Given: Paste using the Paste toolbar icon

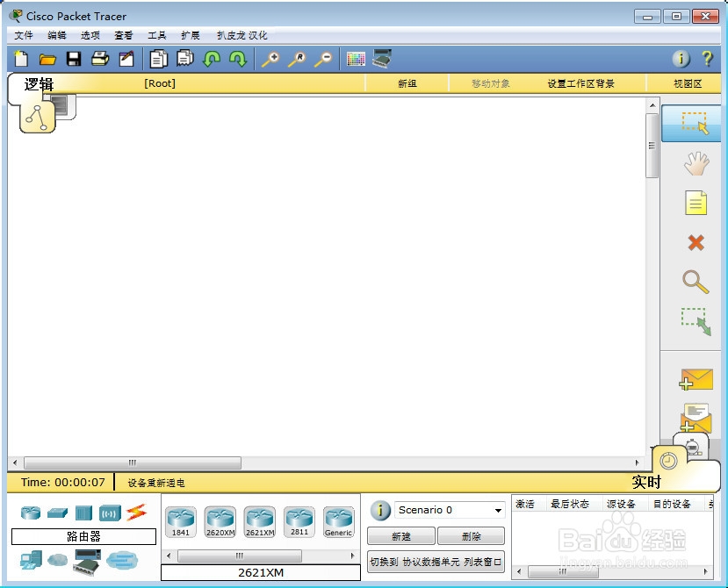Looking at the screenshot, I should click(x=184, y=59).
